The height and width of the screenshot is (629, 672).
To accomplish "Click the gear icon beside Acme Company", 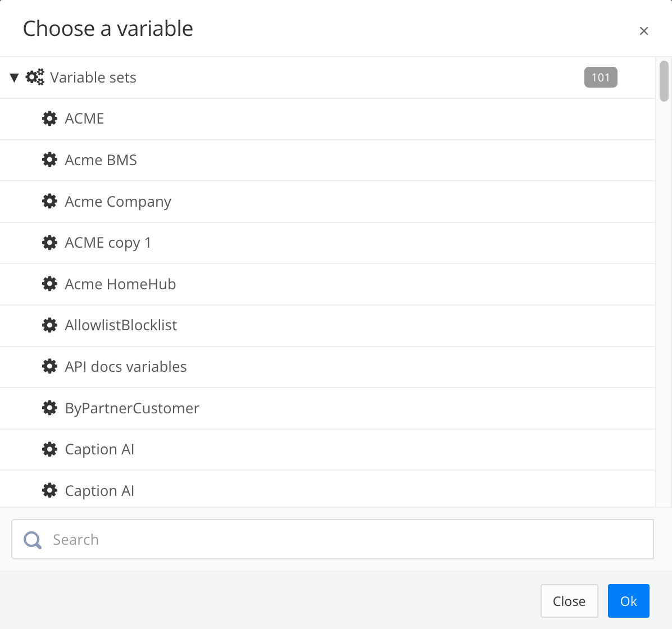I will [49, 201].
